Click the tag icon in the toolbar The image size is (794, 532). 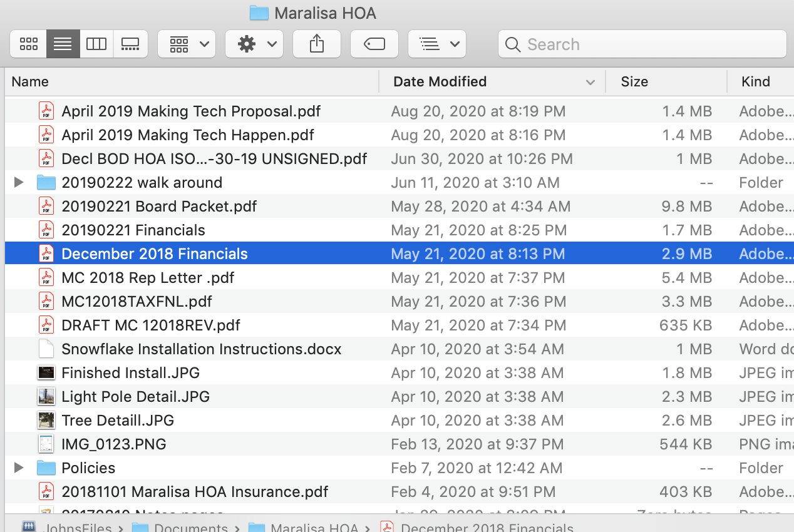[x=374, y=44]
